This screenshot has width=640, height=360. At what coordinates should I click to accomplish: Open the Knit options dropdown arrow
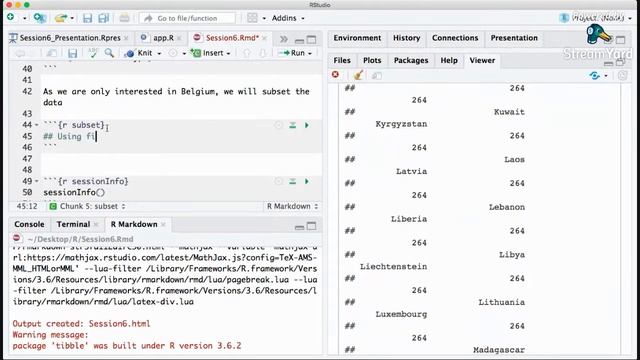pos(159,53)
